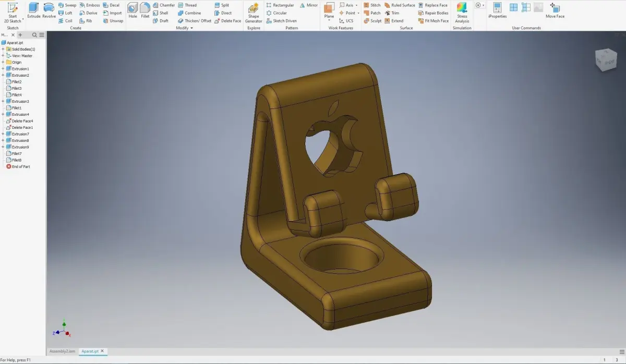Screen dimensions: 626x364
Task: Click the Unwrap command
Action: point(113,21)
